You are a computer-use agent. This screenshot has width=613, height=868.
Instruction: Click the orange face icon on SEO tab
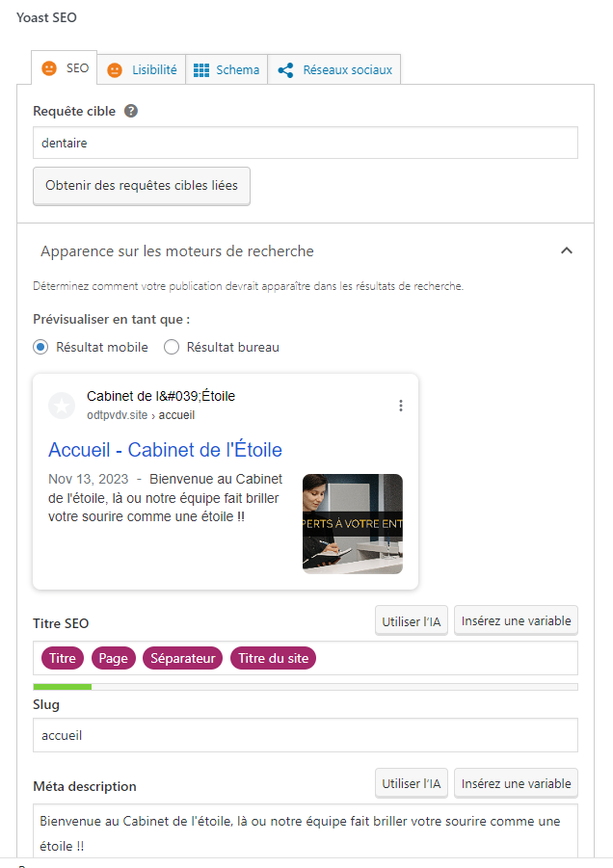click(x=49, y=68)
